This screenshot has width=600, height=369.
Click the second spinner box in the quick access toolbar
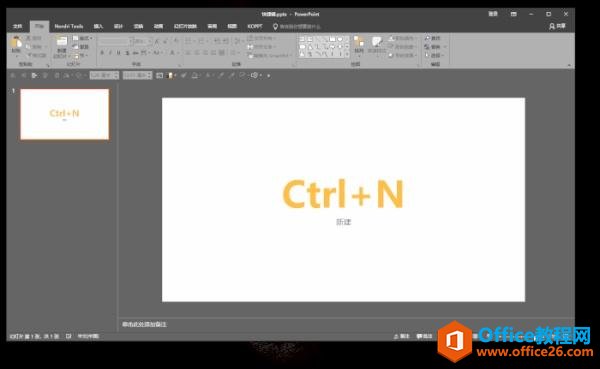[x=137, y=75]
